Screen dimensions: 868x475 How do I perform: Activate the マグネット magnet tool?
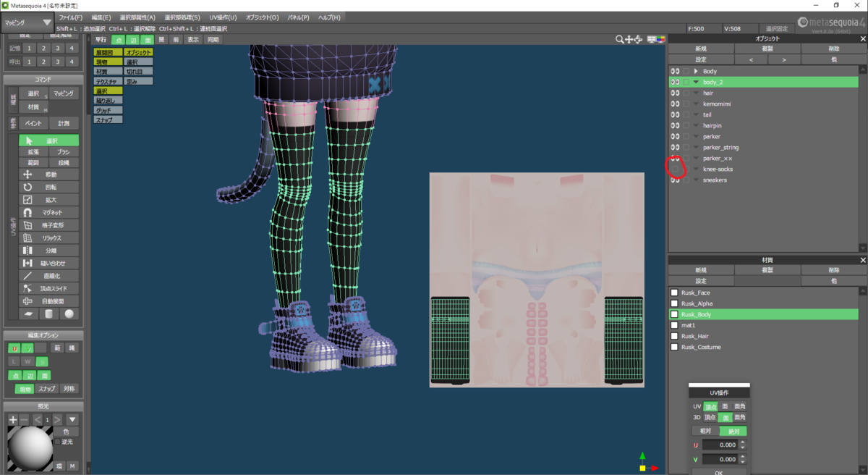click(49, 213)
